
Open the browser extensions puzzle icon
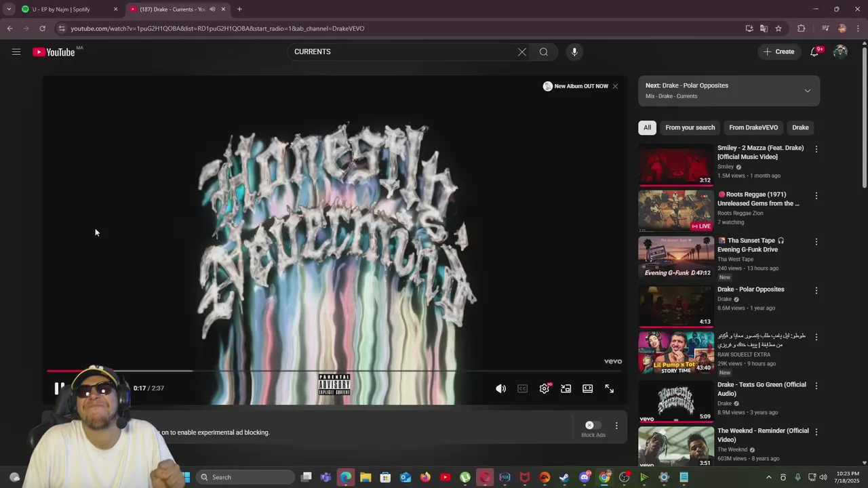click(802, 28)
